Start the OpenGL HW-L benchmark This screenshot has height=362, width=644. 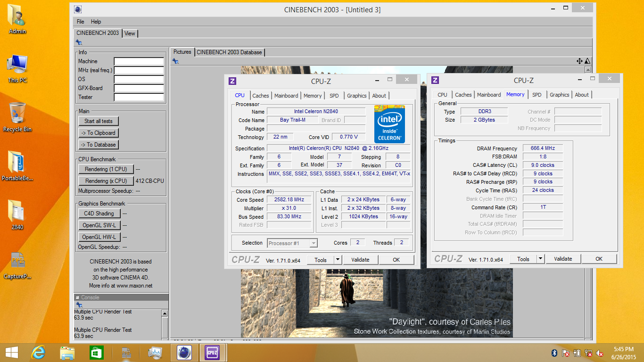[x=99, y=237]
